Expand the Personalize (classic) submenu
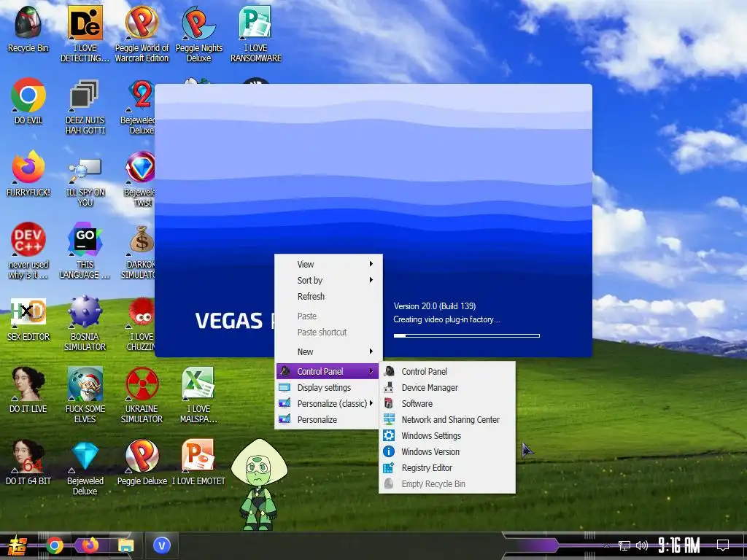The image size is (747, 560). pyautogui.click(x=329, y=404)
